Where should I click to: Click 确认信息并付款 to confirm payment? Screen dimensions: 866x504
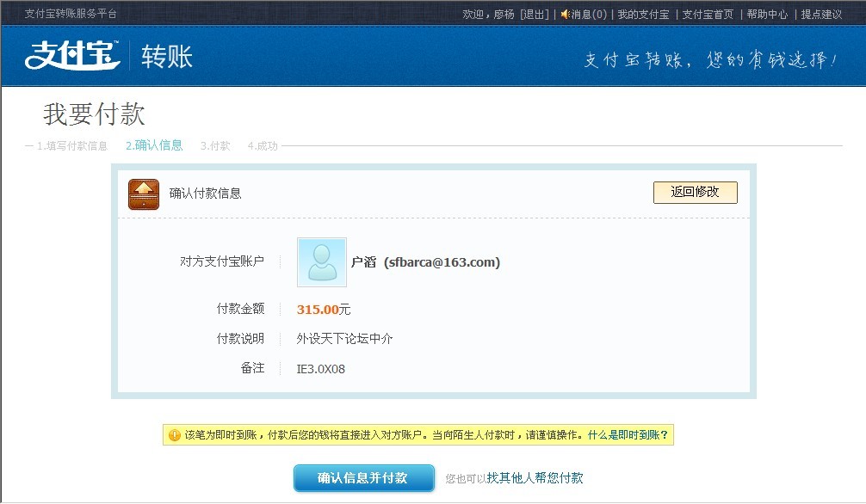point(363,478)
